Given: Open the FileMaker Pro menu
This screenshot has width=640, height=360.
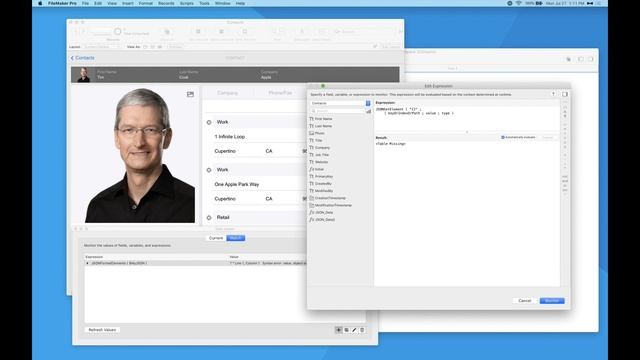Looking at the screenshot, I should (x=62, y=3).
